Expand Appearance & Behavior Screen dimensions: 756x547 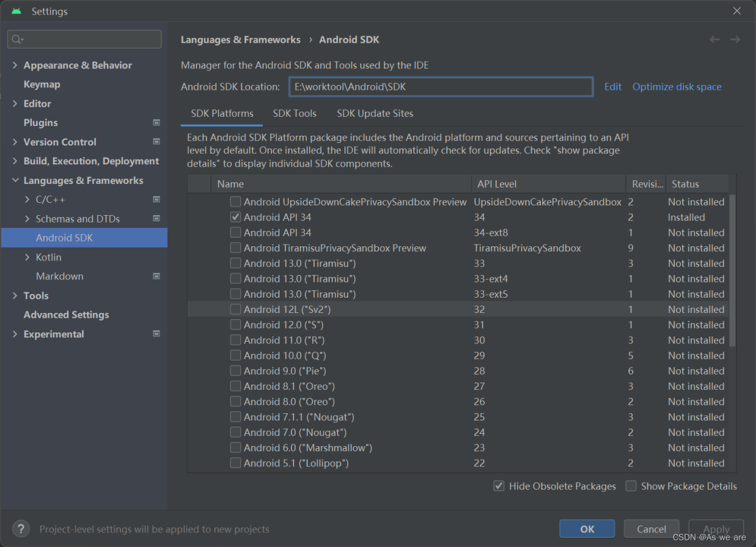point(15,65)
